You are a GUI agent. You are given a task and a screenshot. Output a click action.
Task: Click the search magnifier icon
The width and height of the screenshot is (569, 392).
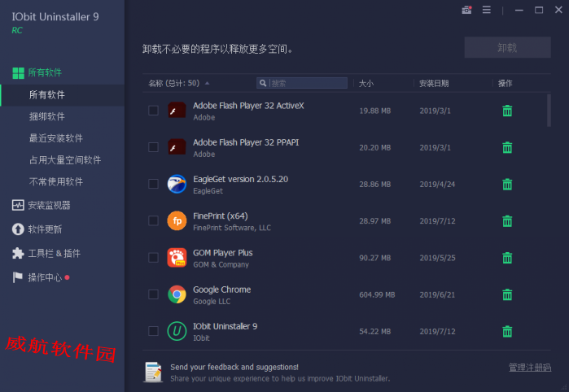263,83
